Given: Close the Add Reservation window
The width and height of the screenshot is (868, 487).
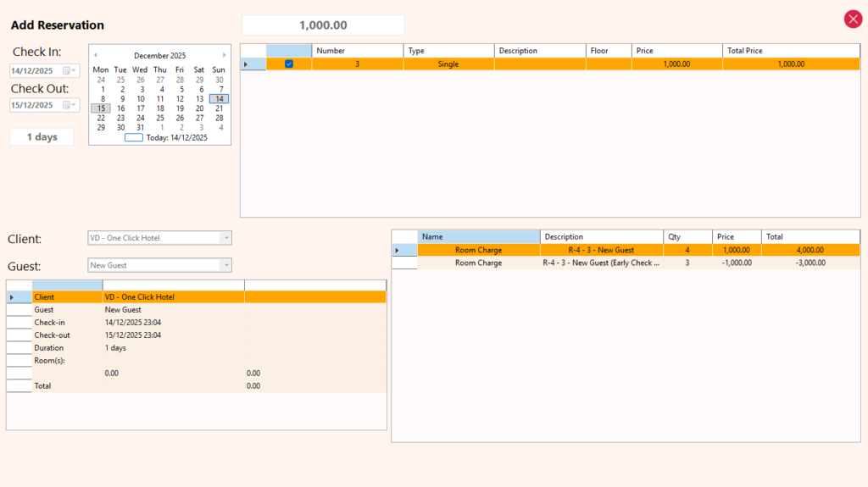Looking at the screenshot, I should coord(853,19).
